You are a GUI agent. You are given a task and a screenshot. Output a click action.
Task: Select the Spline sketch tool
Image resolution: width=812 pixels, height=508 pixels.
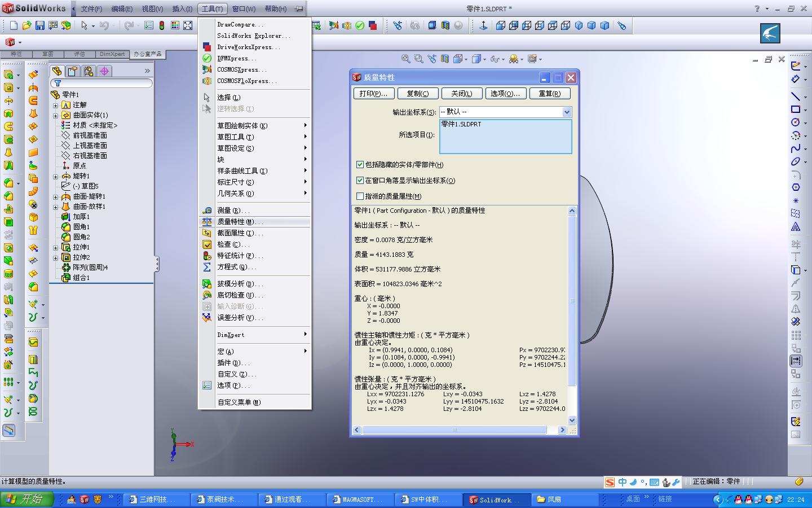click(796, 148)
